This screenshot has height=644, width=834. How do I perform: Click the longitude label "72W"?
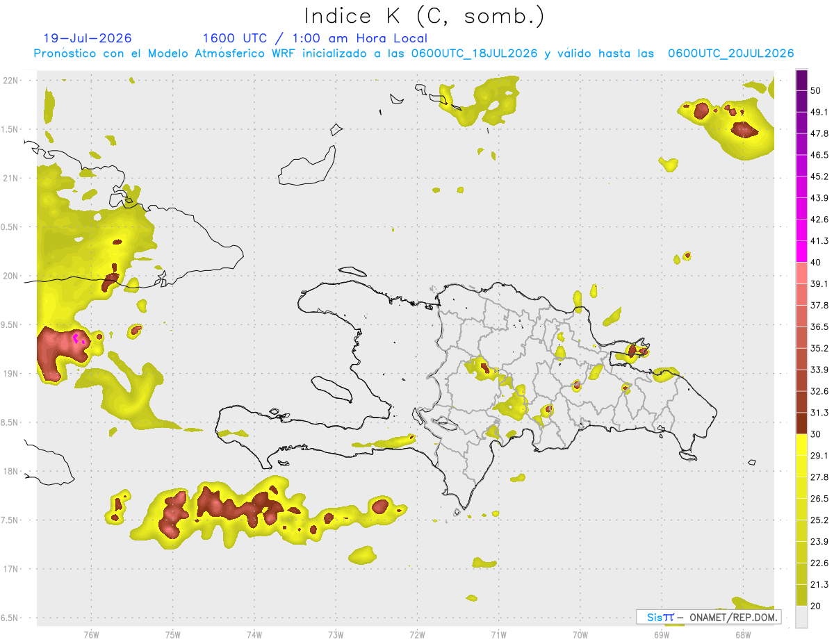417,634
